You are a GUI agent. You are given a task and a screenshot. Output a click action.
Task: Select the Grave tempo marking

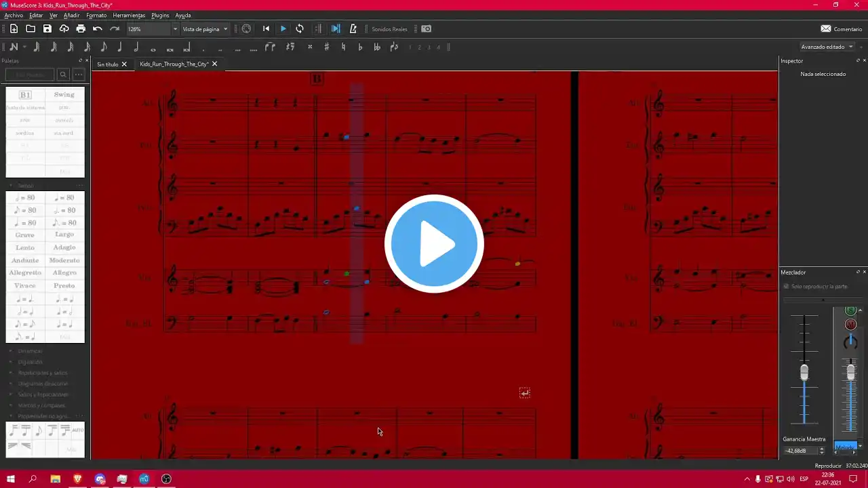[25, 235]
